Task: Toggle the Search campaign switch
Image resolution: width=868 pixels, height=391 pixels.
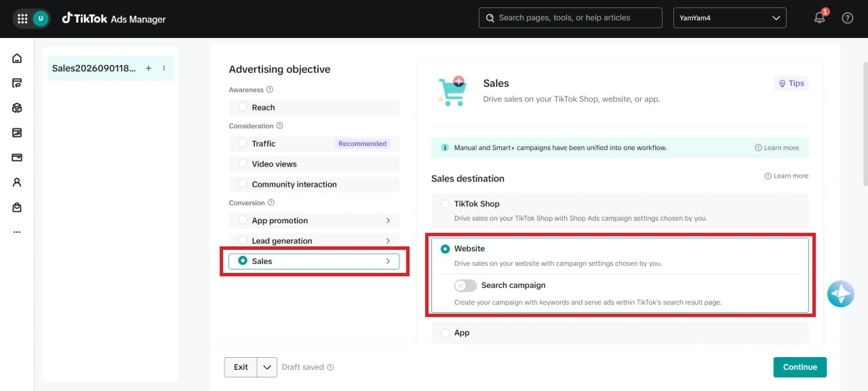Action: pos(465,286)
